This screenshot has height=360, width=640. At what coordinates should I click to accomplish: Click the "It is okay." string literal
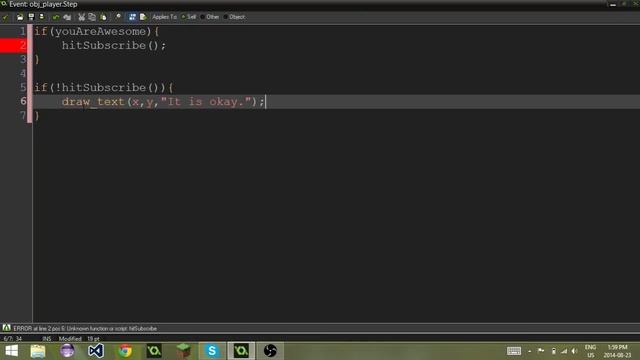[206, 102]
